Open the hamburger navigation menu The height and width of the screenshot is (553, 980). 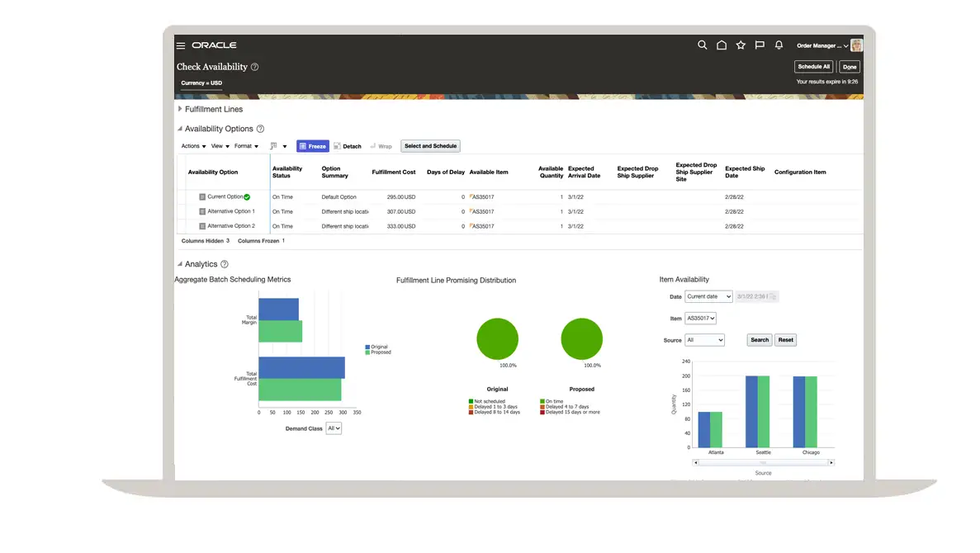tap(181, 45)
